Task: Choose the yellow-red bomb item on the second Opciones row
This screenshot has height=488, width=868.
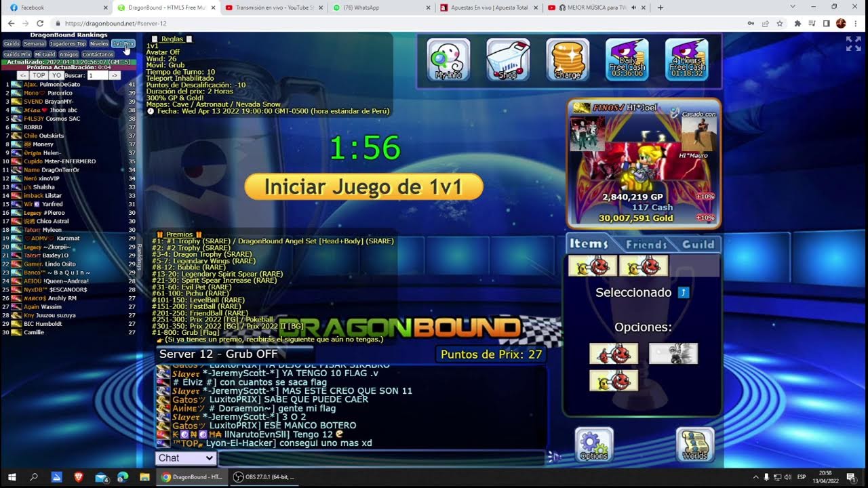Action: coord(614,380)
